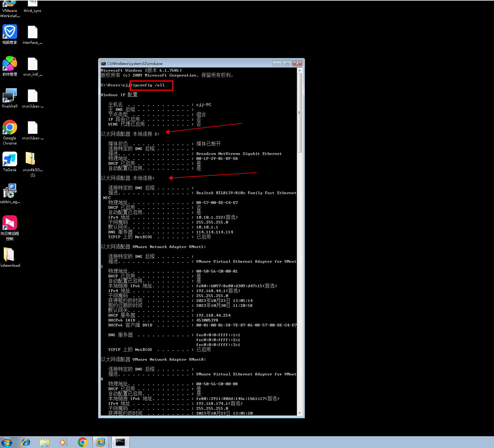Launch the ToDesk desktop icon
Screen dimensions: 494x448
click(10, 159)
